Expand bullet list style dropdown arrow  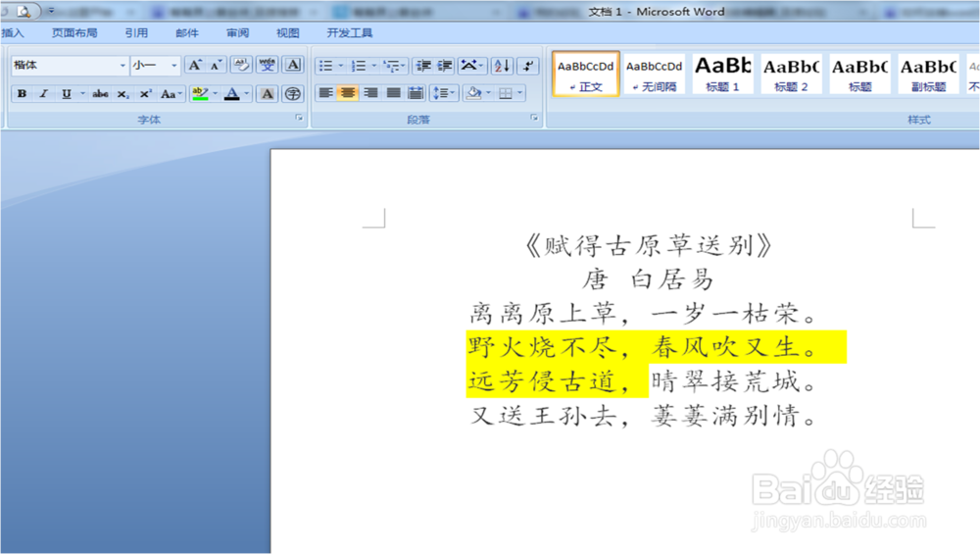pos(341,66)
